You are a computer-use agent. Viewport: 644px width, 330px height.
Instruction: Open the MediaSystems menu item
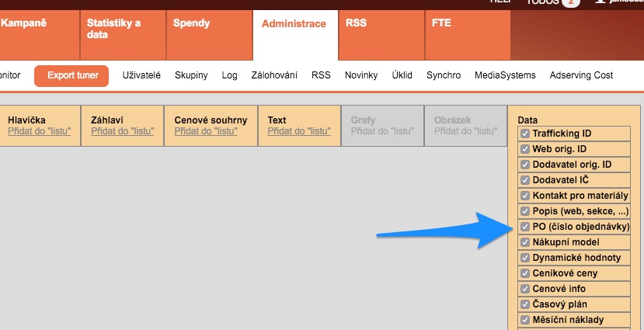click(505, 76)
